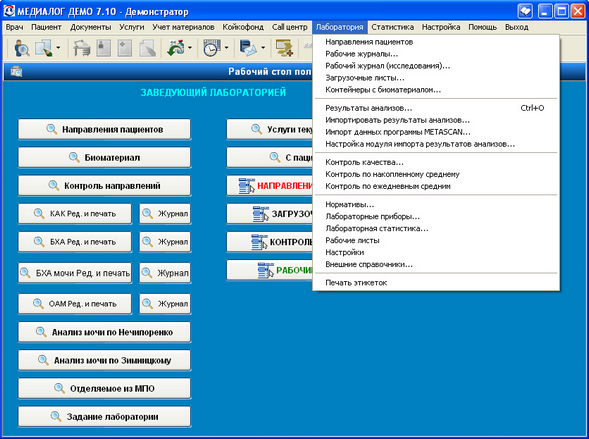Select Контроль качества… menu entry
The height and width of the screenshot is (439, 589).
(x=436, y=162)
